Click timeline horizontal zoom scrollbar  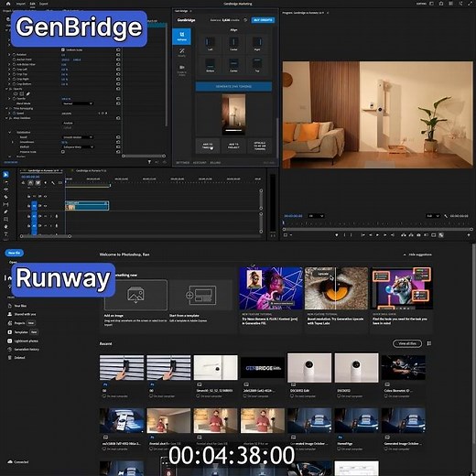(45, 236)
